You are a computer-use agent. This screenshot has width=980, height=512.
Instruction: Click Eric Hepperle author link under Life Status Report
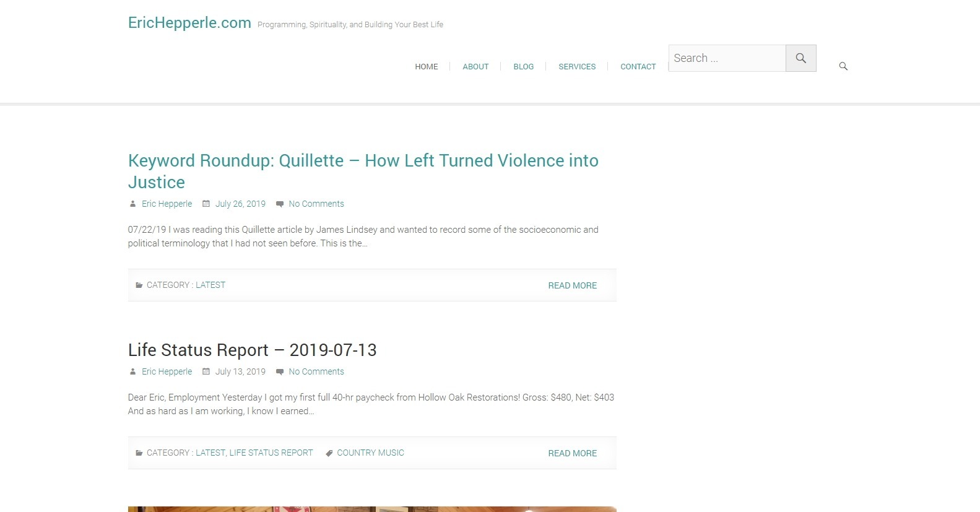167,371
